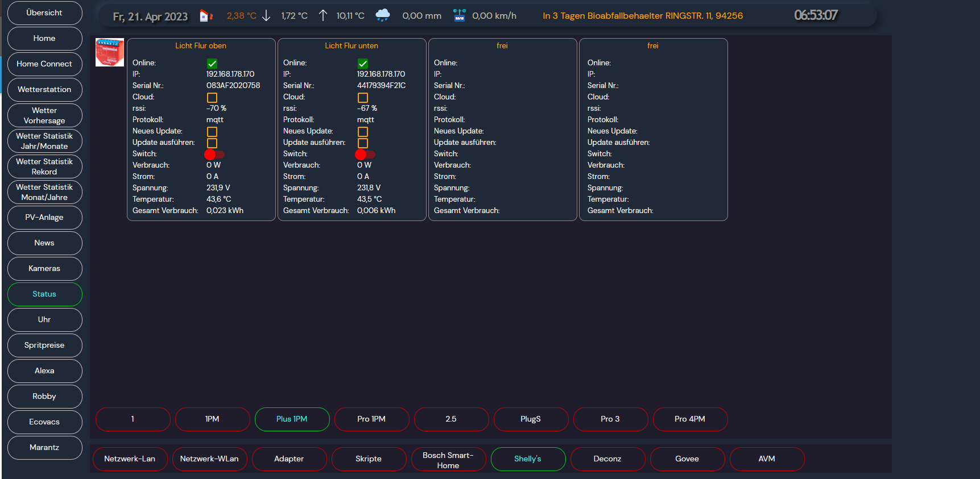Switch to the Pro 4PM device tab

[690, 419]
